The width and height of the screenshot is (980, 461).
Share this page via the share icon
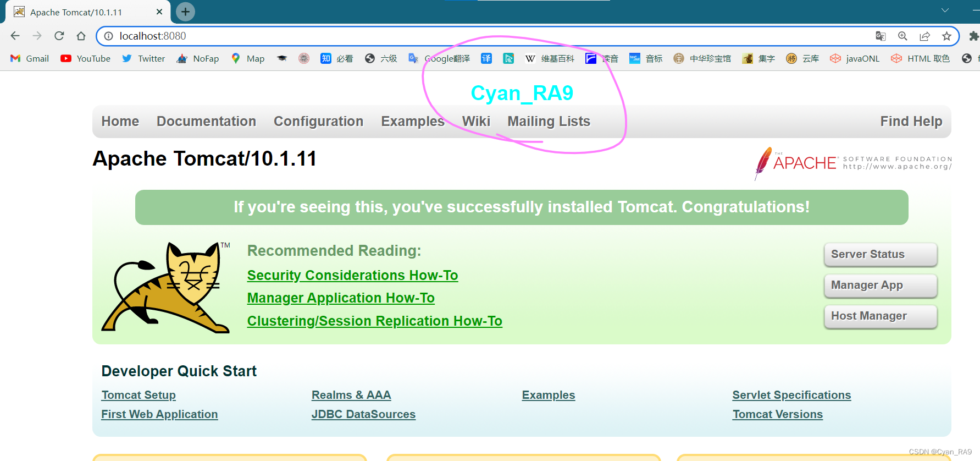[924, 36]
